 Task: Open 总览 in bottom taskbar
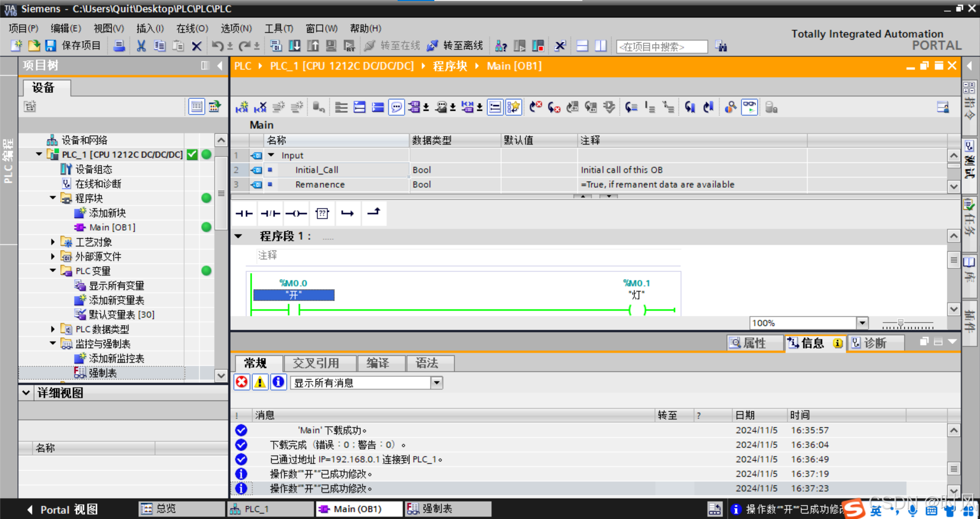181,509
